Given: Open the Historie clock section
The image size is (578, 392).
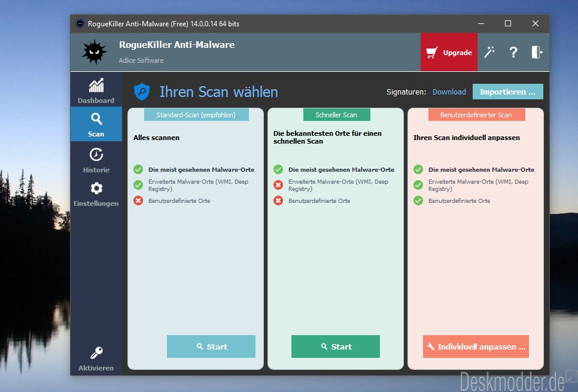Looking at the screenshot, I should tap(96, 160).
